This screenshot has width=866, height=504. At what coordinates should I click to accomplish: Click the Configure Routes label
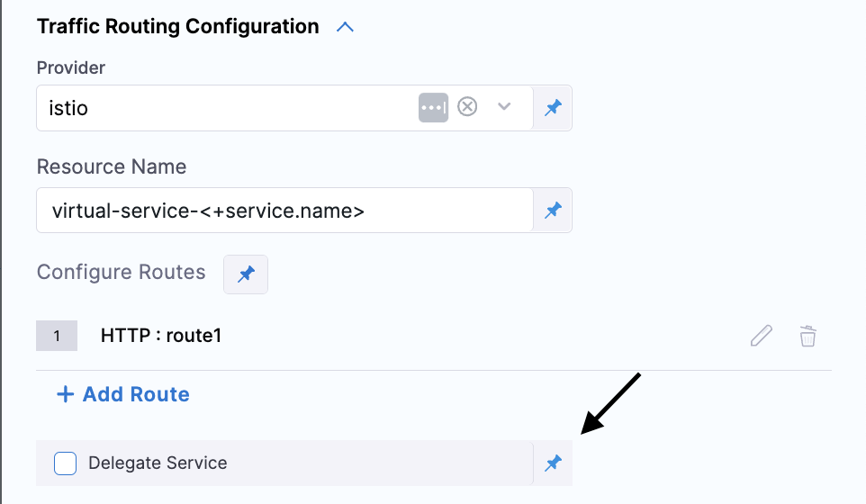(121, 272)
